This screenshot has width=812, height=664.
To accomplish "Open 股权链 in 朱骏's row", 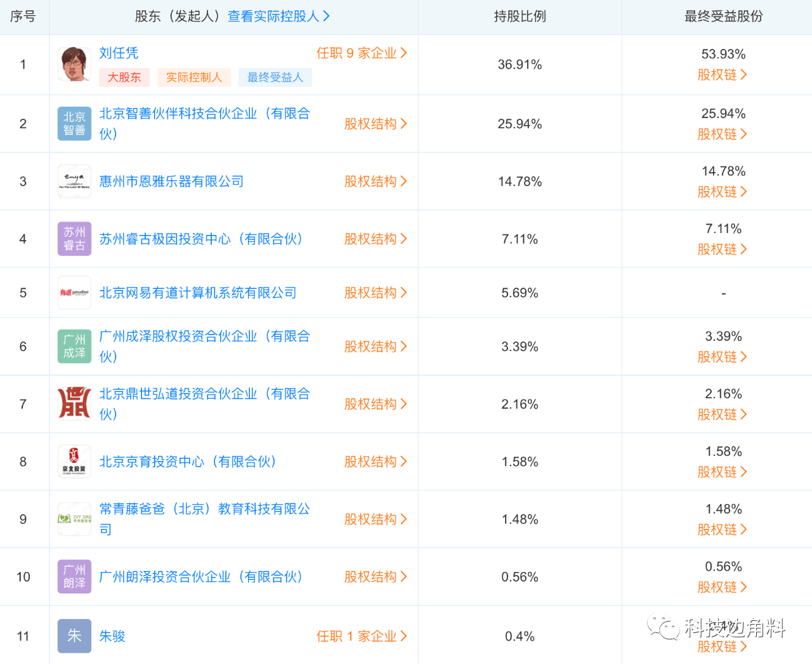I will coord(723,647).
